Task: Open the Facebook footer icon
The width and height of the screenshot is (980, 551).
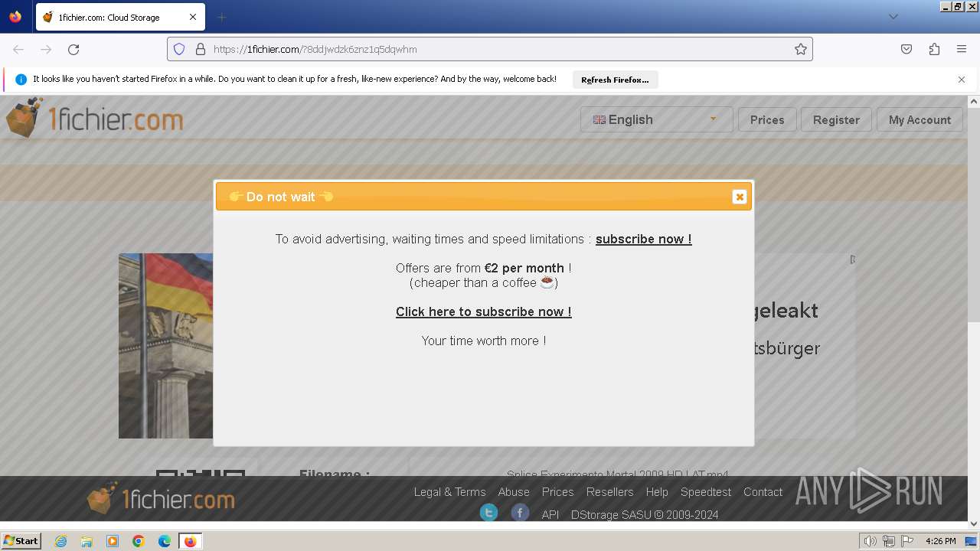Action: (520, 513)
